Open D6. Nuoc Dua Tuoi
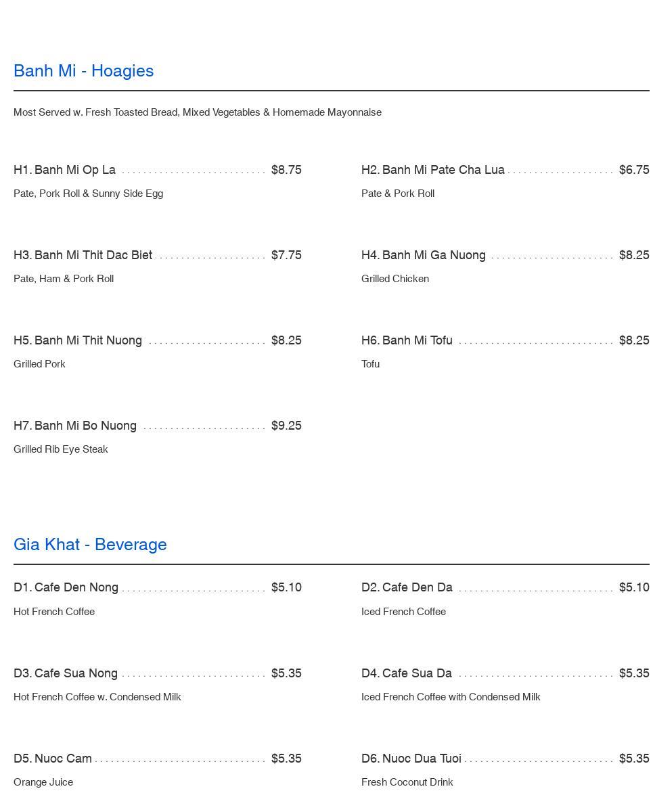 tap(411, 759)
